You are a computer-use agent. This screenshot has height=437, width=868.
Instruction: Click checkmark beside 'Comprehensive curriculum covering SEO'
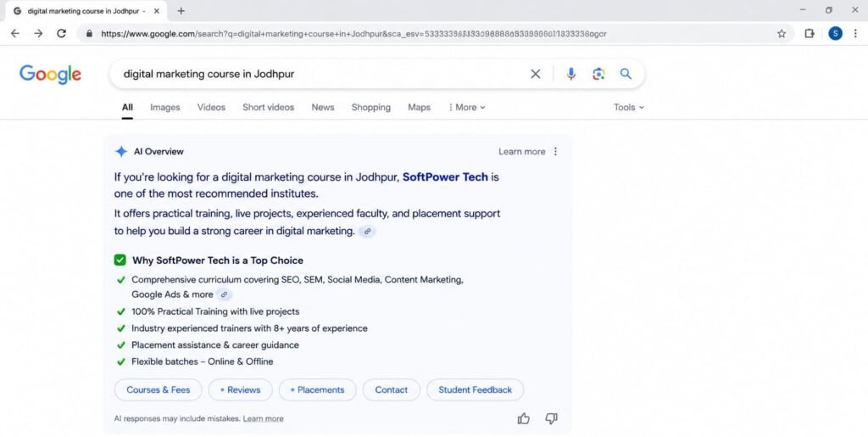click(x=120, y=280)
